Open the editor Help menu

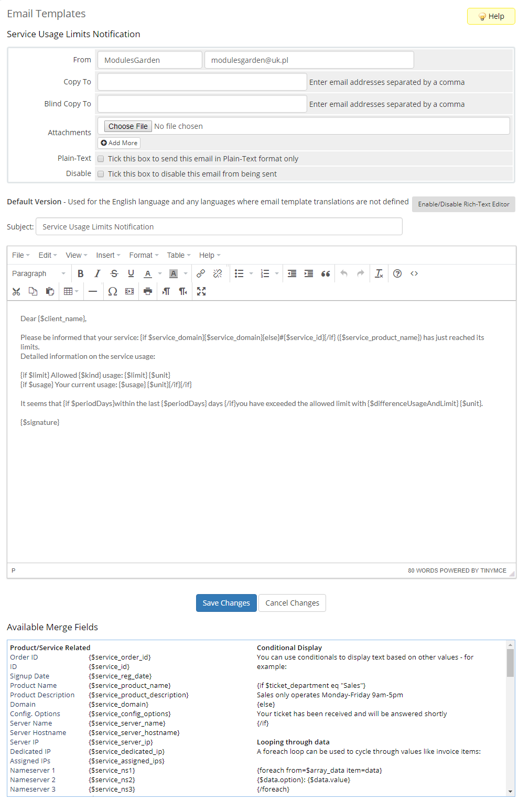click(x=210, y=255)
